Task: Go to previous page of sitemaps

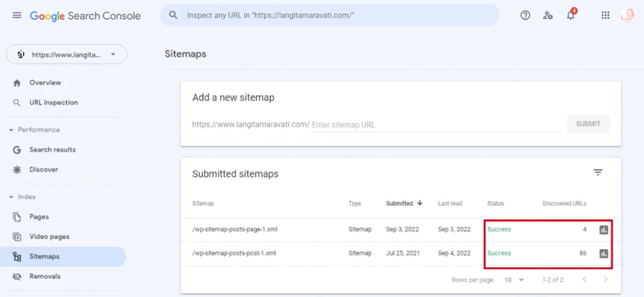Action: click(584, 279)
